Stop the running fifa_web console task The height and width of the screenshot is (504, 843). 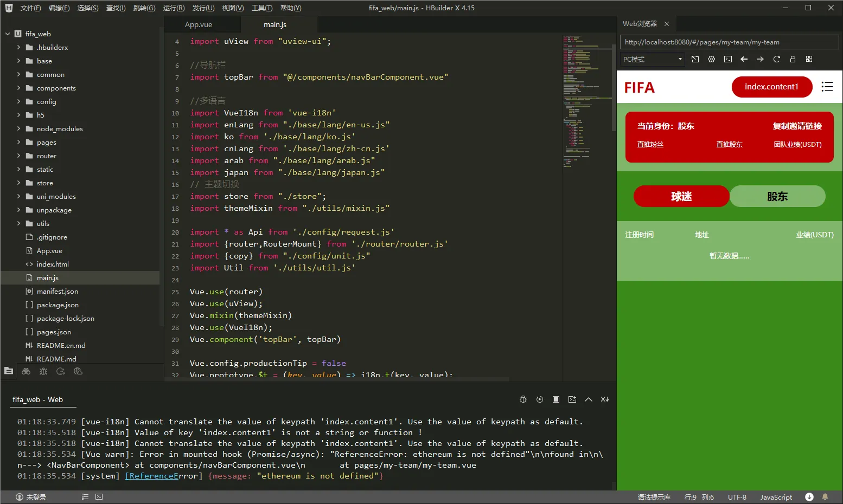[x=555, y=399]
